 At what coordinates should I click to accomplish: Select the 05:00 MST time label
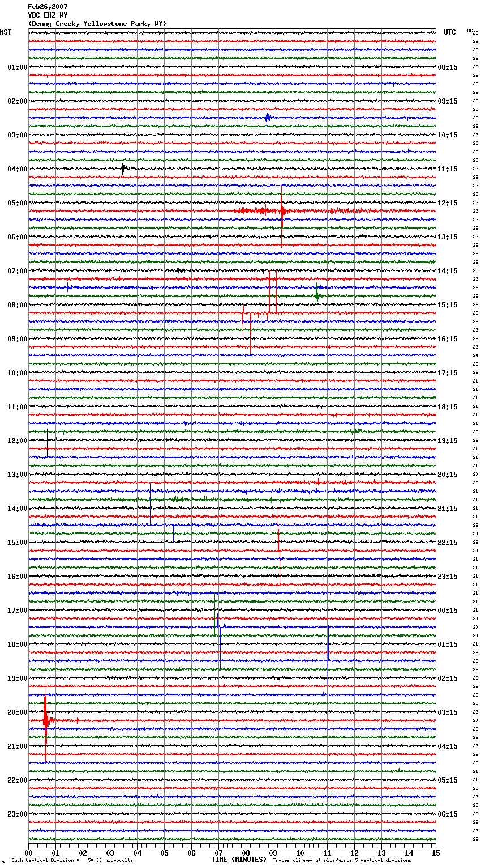(x=17, y=203)
